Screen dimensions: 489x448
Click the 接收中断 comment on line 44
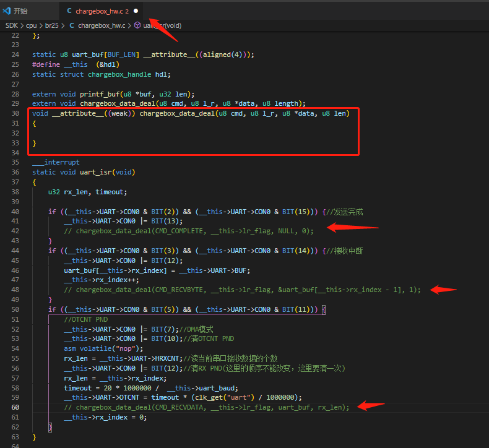(x=345, y=251)
